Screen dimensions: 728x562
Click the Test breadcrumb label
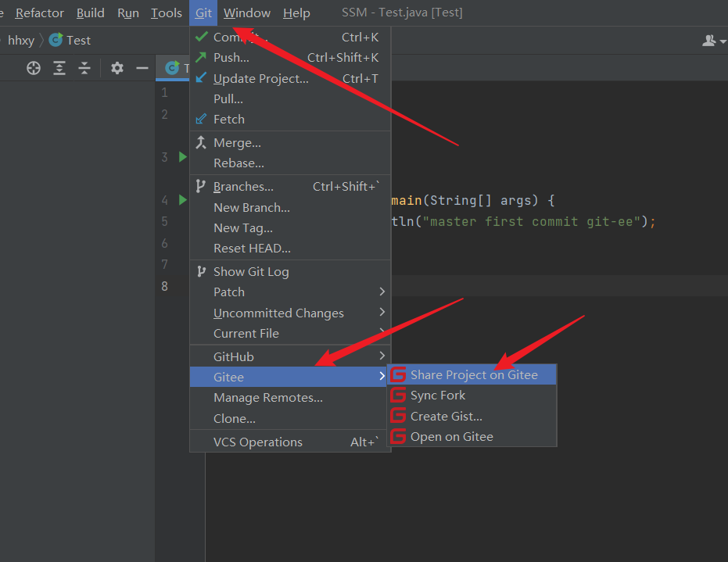coord(78,41)
